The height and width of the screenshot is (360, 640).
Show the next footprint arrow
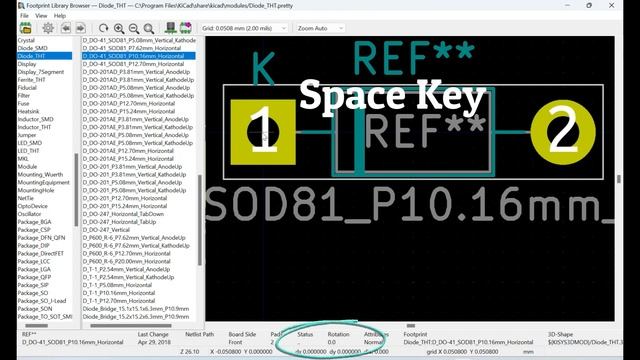pos(80,28)
